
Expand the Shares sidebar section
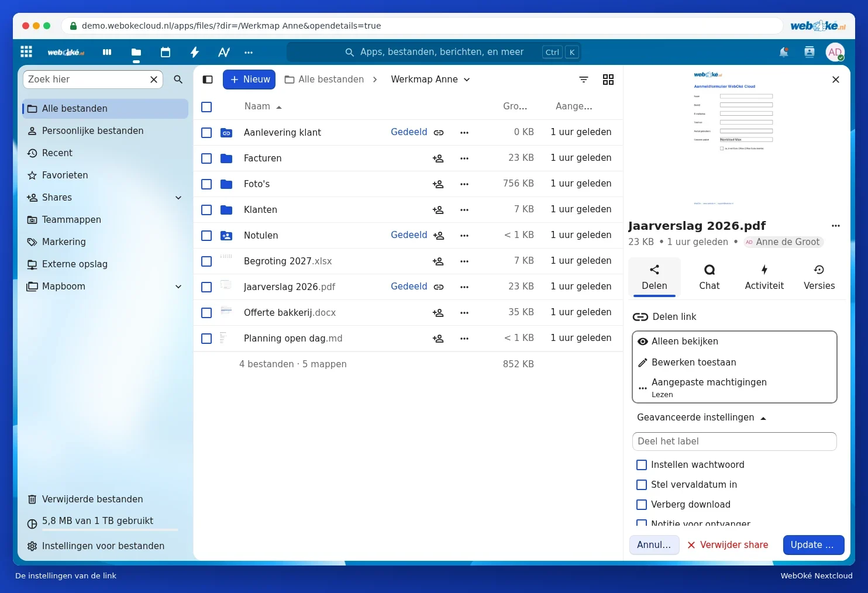(x=178, y=198)
